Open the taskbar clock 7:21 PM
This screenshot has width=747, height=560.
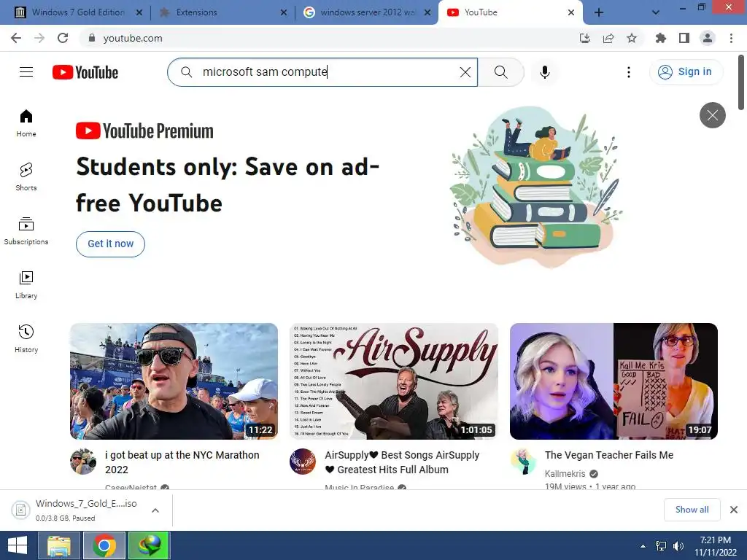tap(715, 546)
